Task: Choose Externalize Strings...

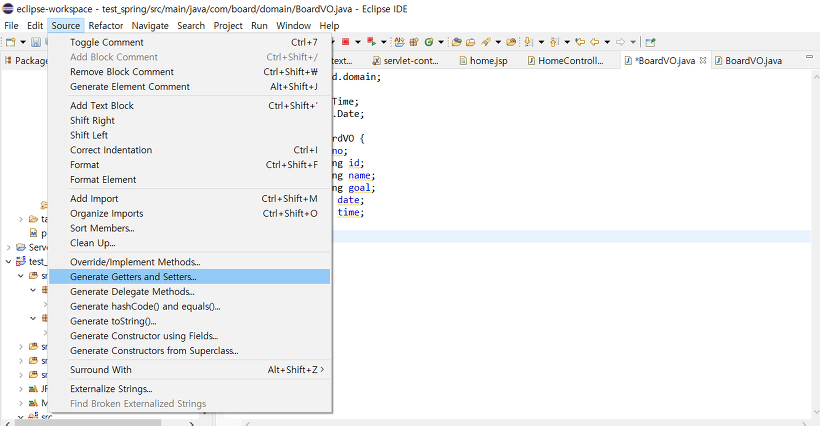Action: (190, 389)
